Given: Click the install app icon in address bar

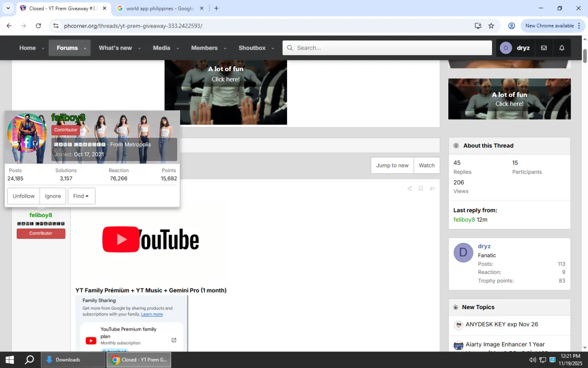Looking at the screenshot, I should [478, 26].
